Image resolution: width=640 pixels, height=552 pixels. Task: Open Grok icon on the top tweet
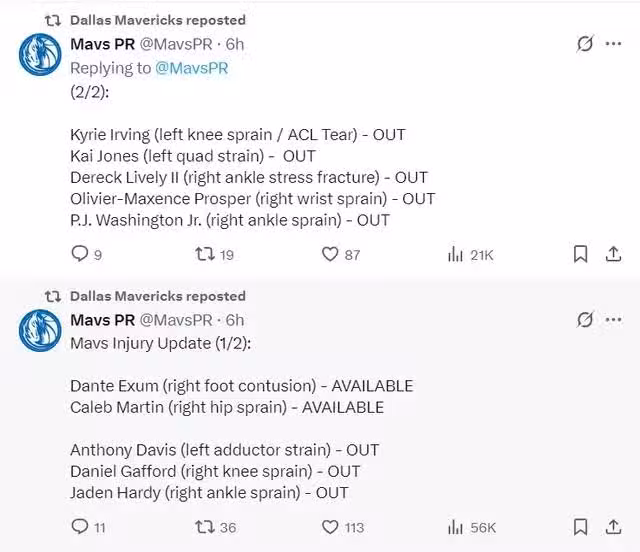point(585,43)
